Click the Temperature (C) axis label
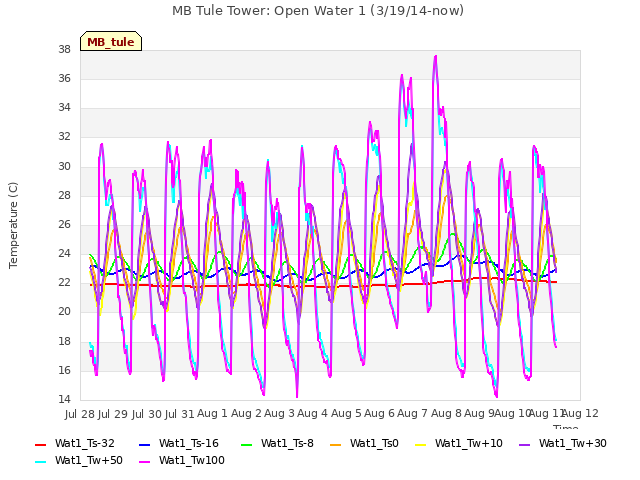Viewport: 640px width, 480px height. [x=13, y=225]
